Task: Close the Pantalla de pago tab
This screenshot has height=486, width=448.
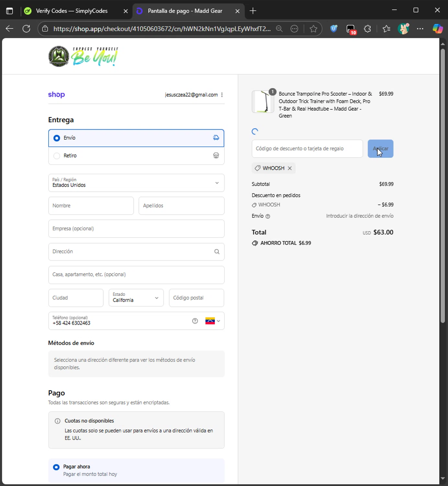Action: tap(237, 11)
